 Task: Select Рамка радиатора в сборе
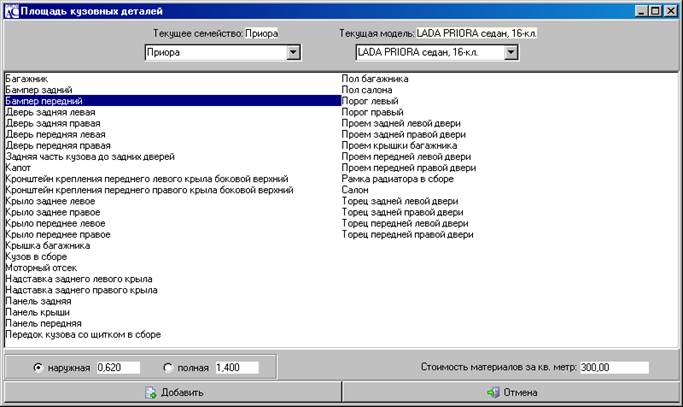pos(398,179)
